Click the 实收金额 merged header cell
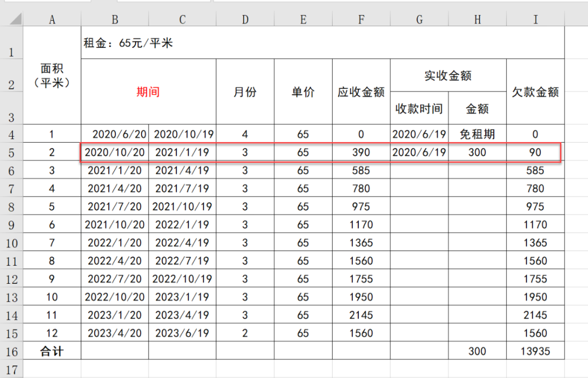Image resolution: width=588 pixels, height=378 pixels. coord(448,76)
